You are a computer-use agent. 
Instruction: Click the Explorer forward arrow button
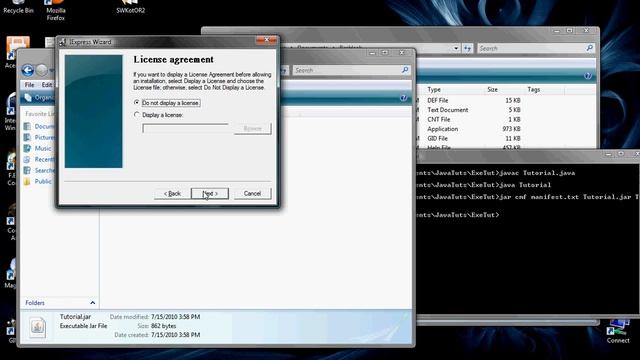click(x=42, y=70)
